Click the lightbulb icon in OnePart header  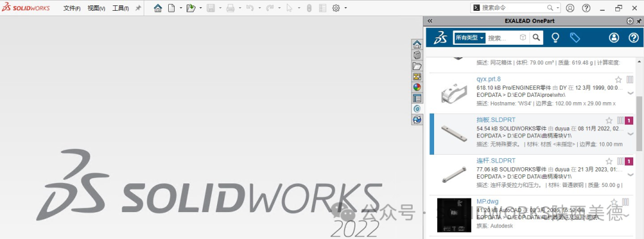click(555, 38)
